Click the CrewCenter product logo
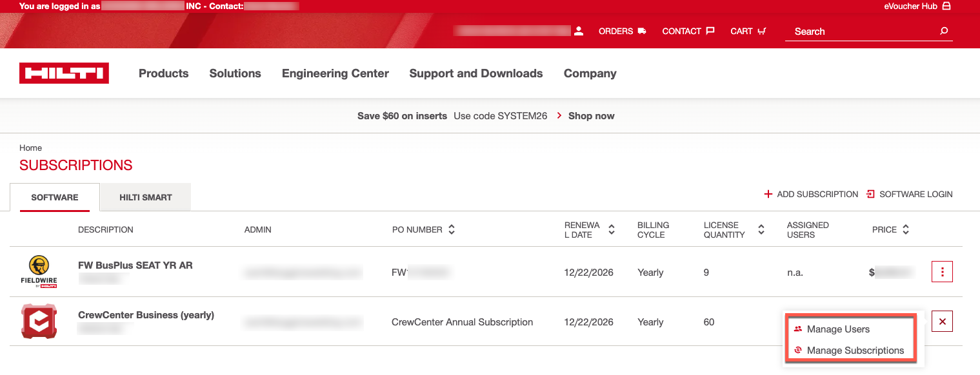Screen dimensions: 980x375 pyautogui.click(x=39, y=322)
